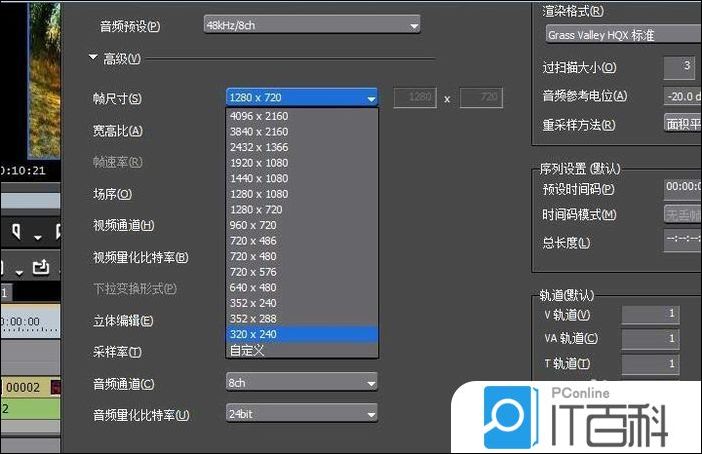This screenshot has width=702, height=454.
Task: Choose highlighted 320 x 240 option
Action: tap(302, 334)
